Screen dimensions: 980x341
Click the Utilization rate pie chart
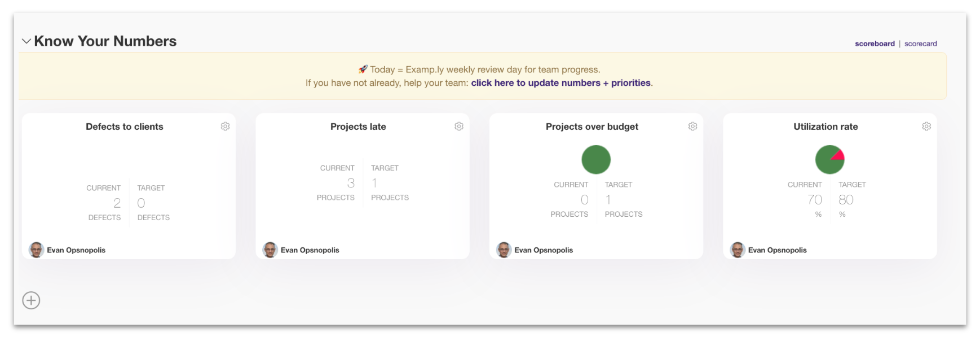(x=829, y=160)
